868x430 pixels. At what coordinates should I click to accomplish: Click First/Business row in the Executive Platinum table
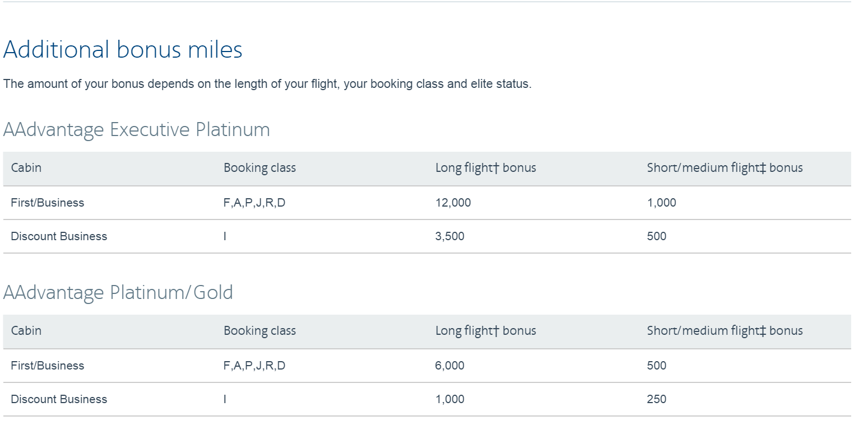point(47,203)
